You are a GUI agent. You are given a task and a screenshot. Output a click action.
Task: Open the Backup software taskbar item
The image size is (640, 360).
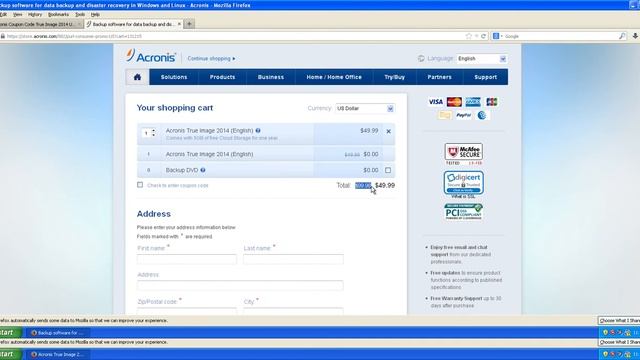[x=58, y=333]
